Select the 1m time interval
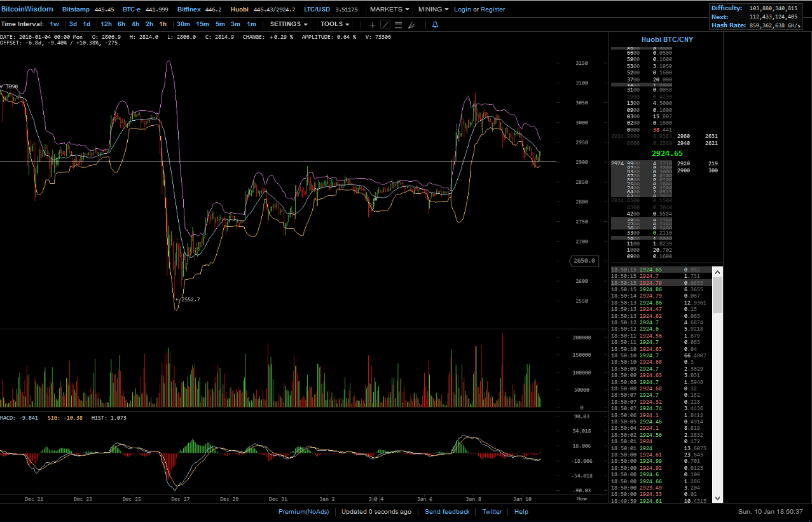The height and width of the screenshot is (522, 812). click(x=252, y=24)
